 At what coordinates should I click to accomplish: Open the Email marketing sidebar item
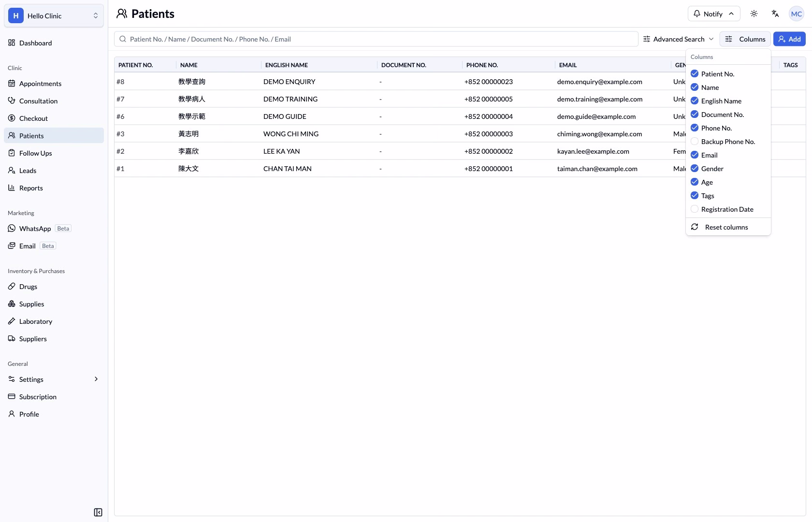pos(54,246)
